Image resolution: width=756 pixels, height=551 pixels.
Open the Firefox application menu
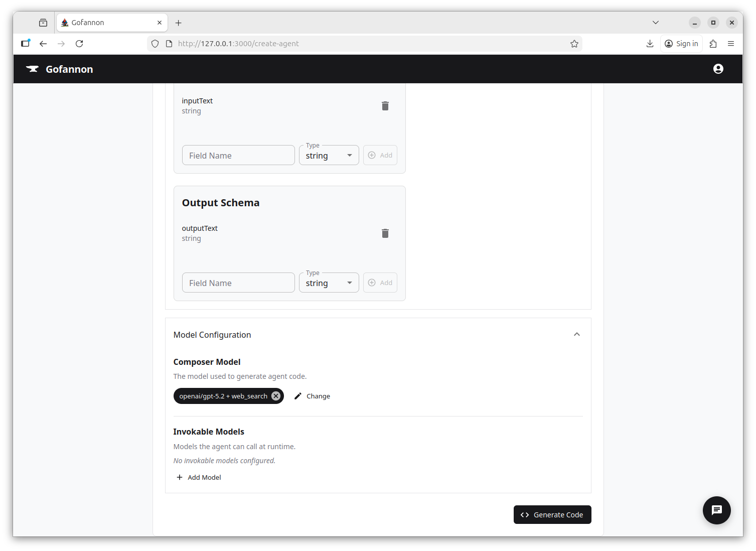click(x=730, y=44)
